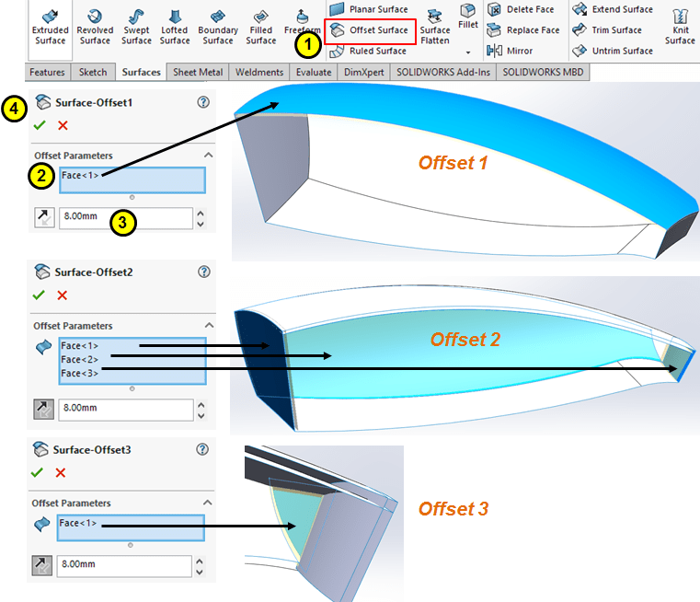Activate the Lofted Surface tool

click(x=175, y=25)
